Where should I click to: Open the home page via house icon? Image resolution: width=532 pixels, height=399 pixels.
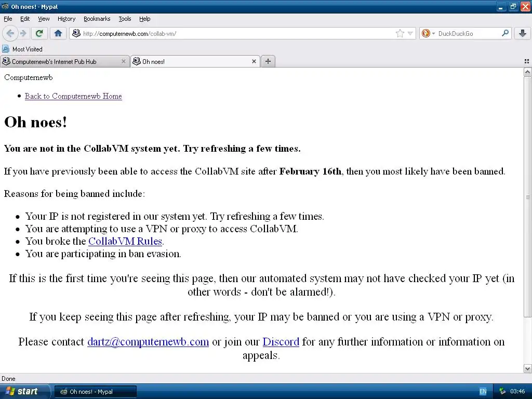[58, 33]
